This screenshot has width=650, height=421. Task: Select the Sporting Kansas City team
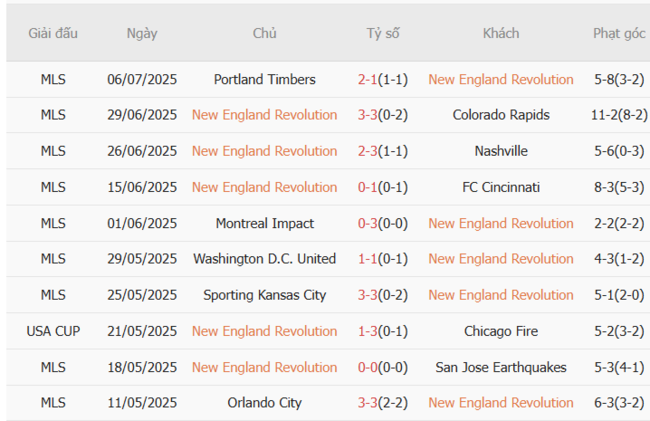coord(265,295)
